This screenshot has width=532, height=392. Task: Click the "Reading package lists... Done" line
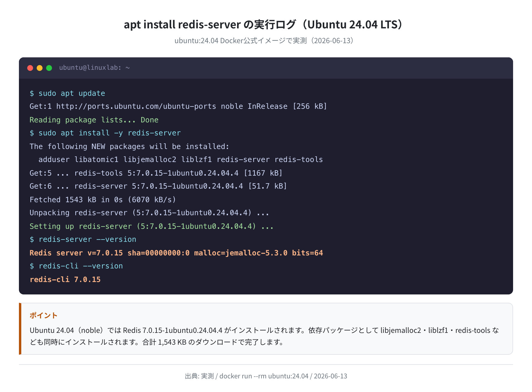pos(94,120)
